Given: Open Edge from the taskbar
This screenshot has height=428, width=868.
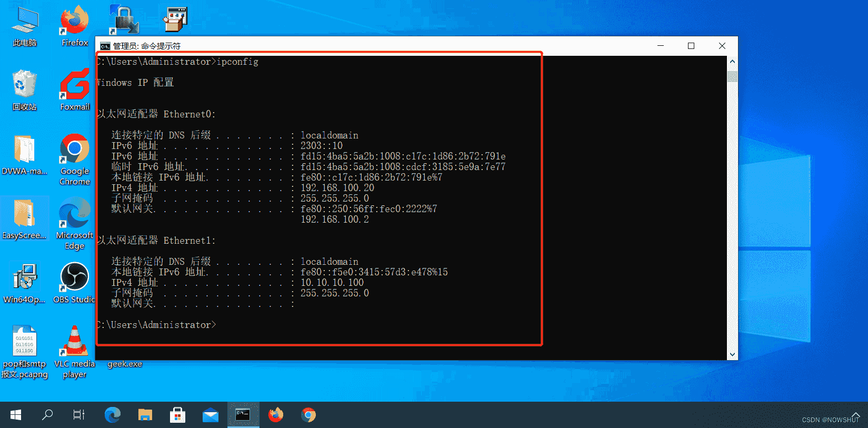Looking at the screenshot, I should click(113, 415).
